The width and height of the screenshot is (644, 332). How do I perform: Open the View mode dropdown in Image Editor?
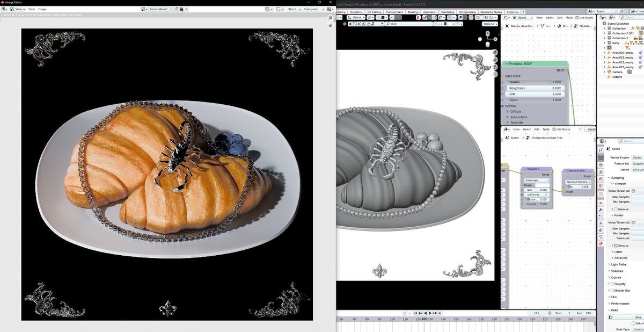(x=19, y=9)
